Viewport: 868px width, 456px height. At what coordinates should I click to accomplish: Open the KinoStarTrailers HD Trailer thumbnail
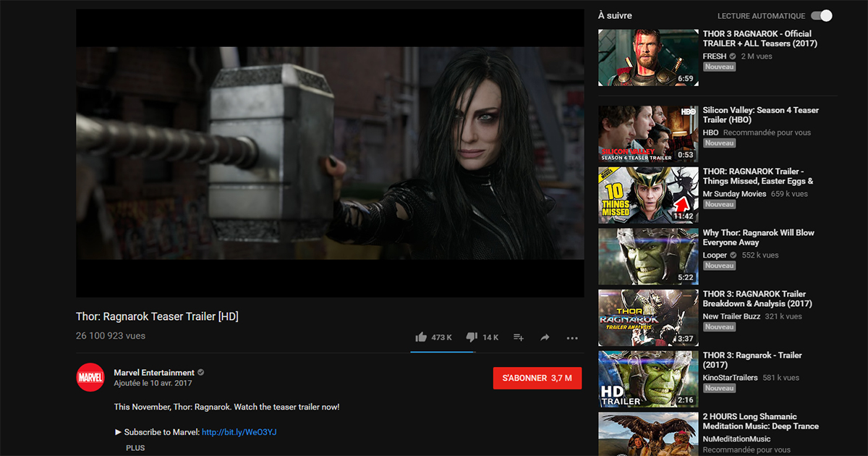[648, 379]
